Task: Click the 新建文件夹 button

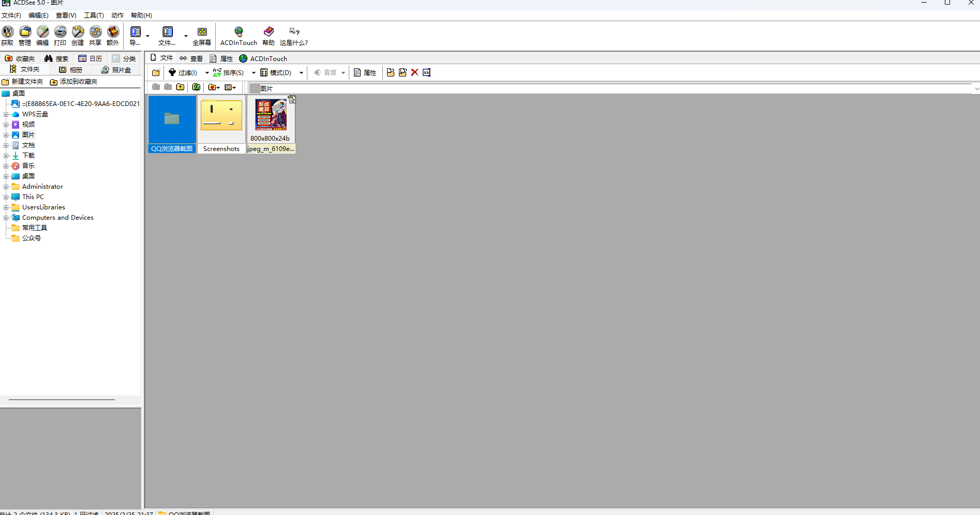Action: [x=23, y=82]
